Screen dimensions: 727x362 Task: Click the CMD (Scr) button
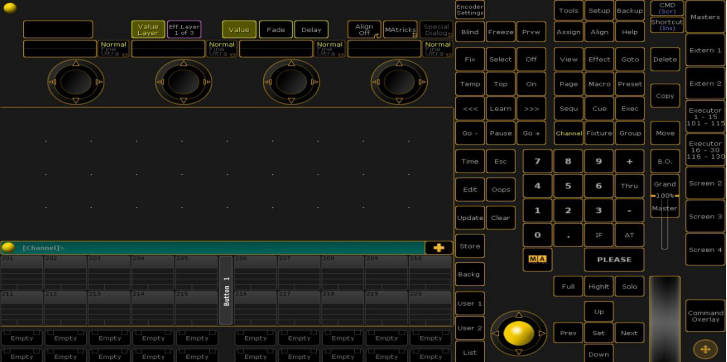coord(667,8)
